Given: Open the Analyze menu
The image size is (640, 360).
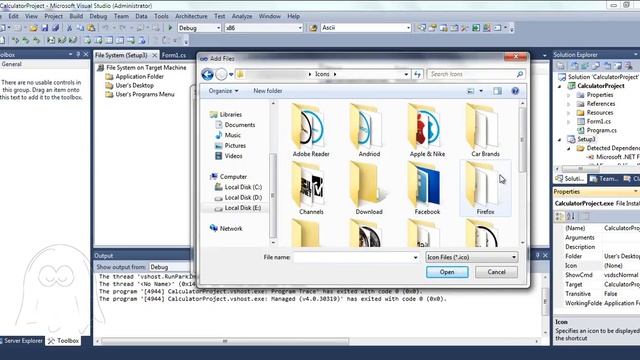Looking at the screenshot, I should pos(242,16).
